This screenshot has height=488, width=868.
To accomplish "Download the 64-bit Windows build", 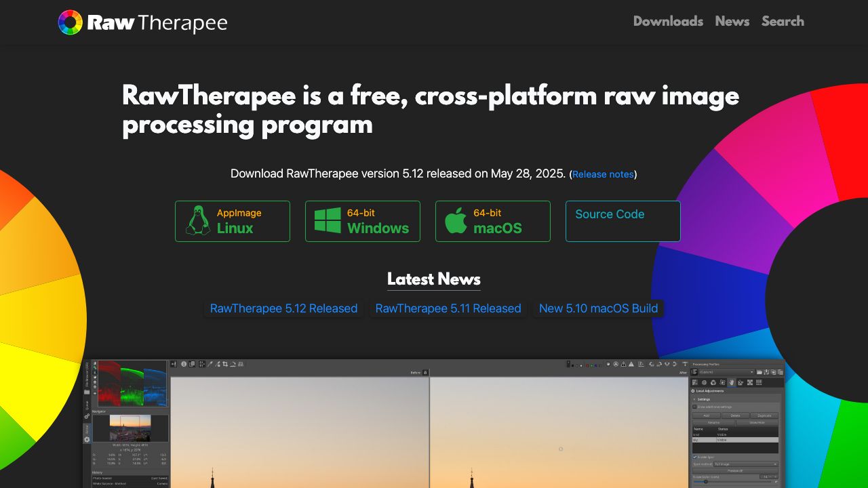I will pos(363,221).
